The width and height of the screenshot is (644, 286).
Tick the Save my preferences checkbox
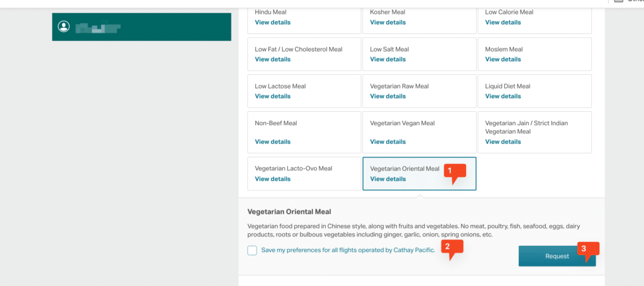(x=252, y=250)
